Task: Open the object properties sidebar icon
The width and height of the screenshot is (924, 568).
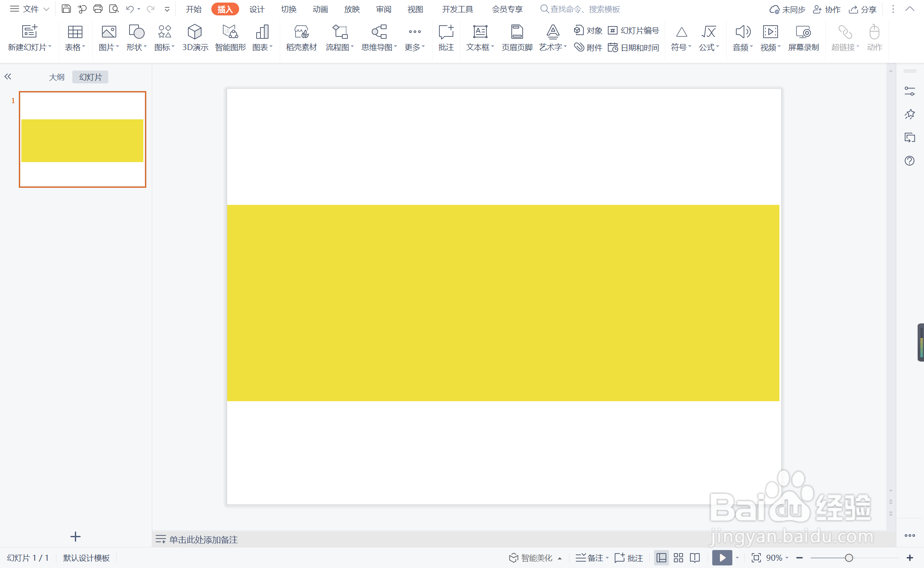Action: click(909, 91)
